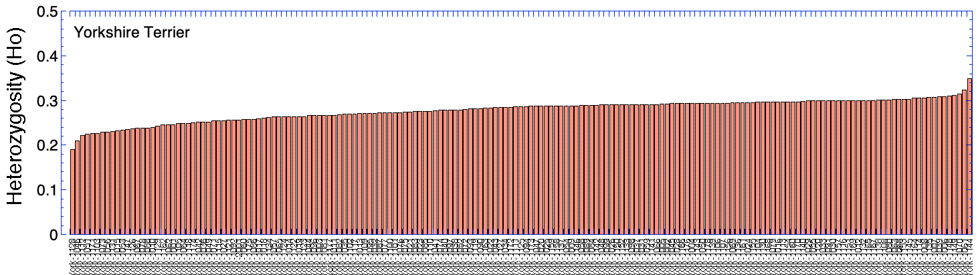The image size is (980, 275).
Task: Pick the third bar from the right
Action: (959, 165)
